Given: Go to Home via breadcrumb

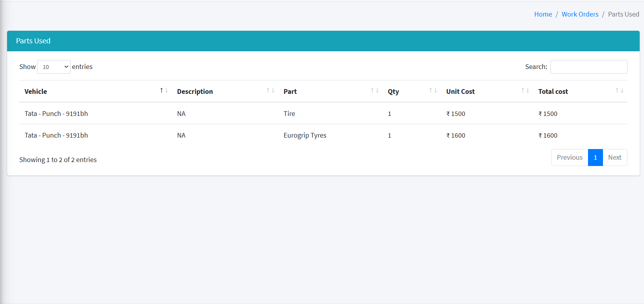Looking at the screenshot, I should (543, 14).
